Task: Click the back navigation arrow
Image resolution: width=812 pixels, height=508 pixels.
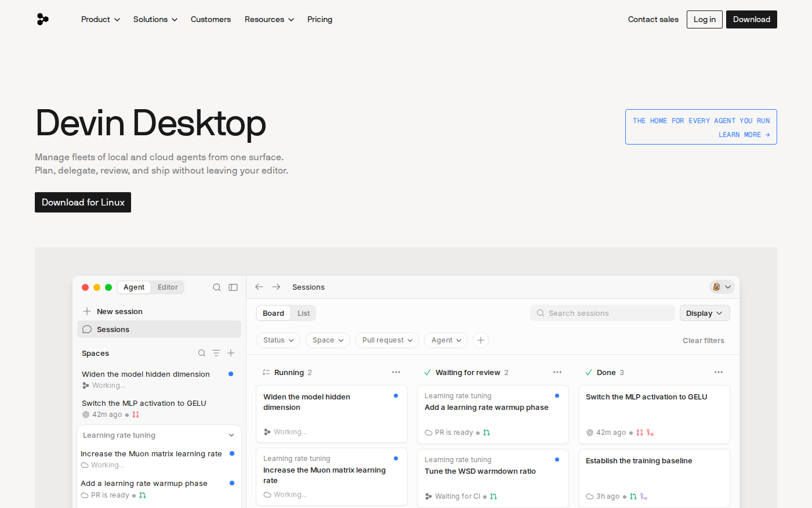Action: pos(259,287)
